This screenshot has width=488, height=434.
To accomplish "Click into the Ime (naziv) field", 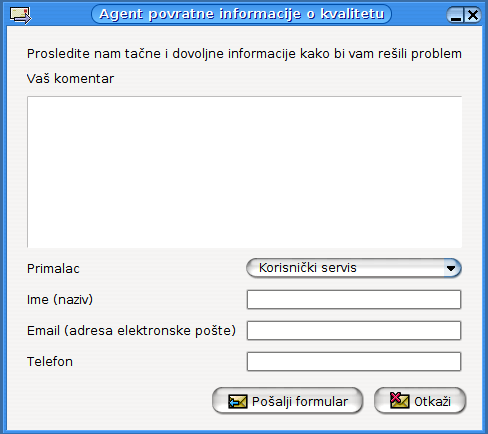I will tap(354, 299).
